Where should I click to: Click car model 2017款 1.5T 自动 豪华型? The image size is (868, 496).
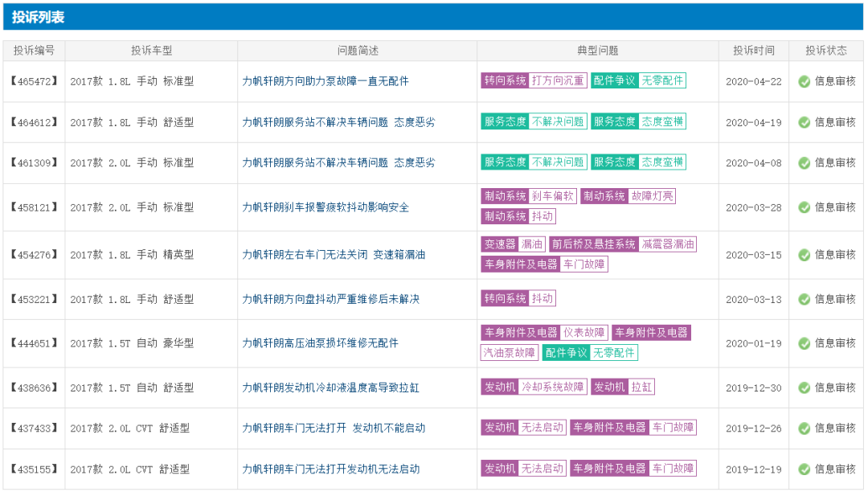pos(132,343)
